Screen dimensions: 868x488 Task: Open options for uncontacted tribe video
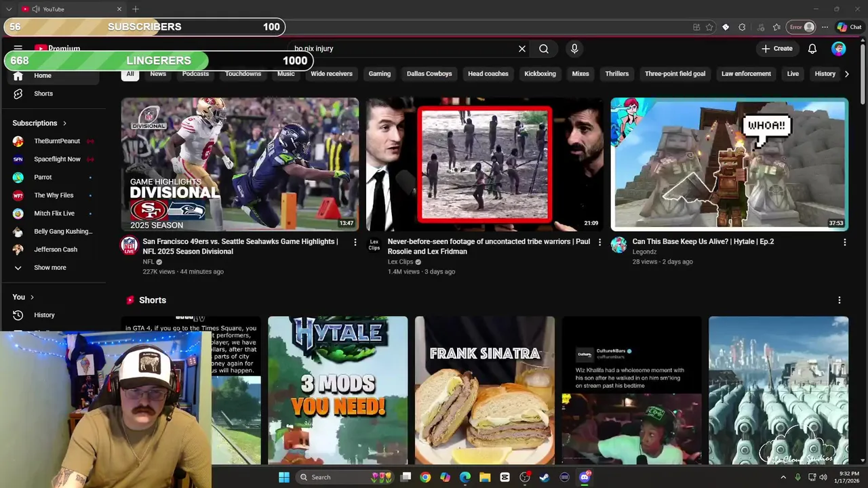pos(599,242)
